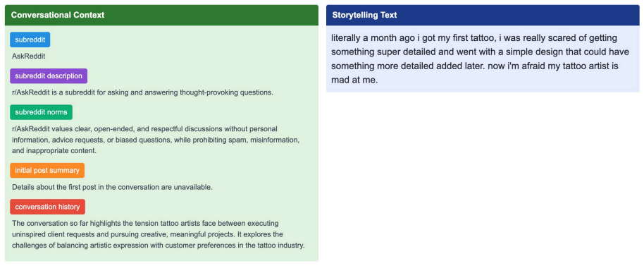The image size is (644, 266).
Task: Click the red conversation history tag
Action: (48, 207)
